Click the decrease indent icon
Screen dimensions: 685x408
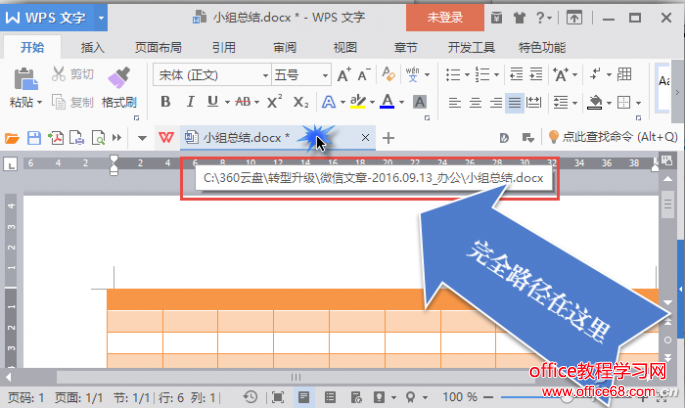tap(516, 75)
